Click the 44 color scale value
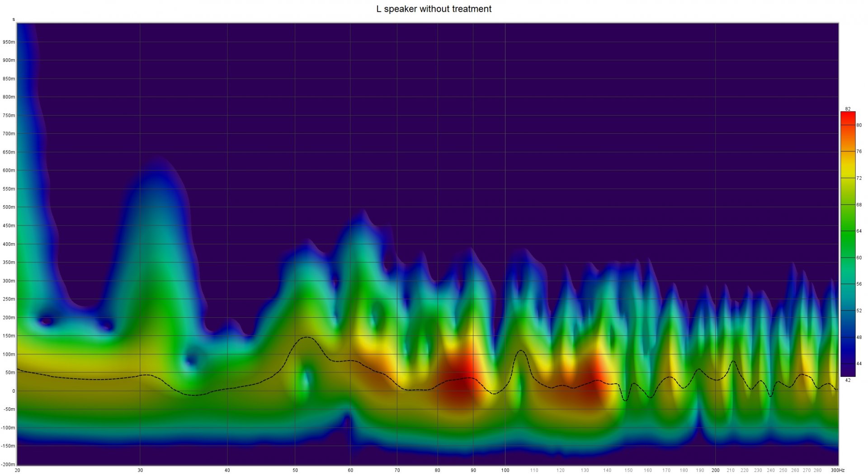This screenshot has width=868, height=475. click(x=859, y=364)
